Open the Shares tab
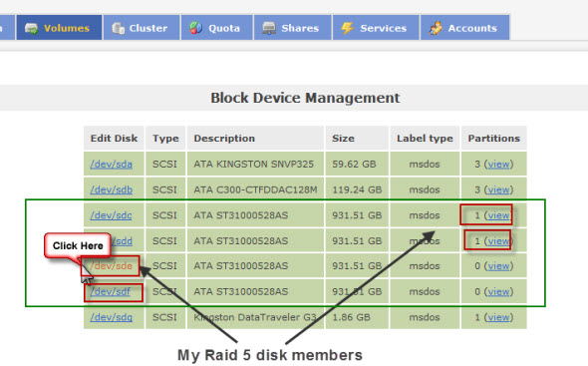The image size is (588, 366). (x=293, y=28)
